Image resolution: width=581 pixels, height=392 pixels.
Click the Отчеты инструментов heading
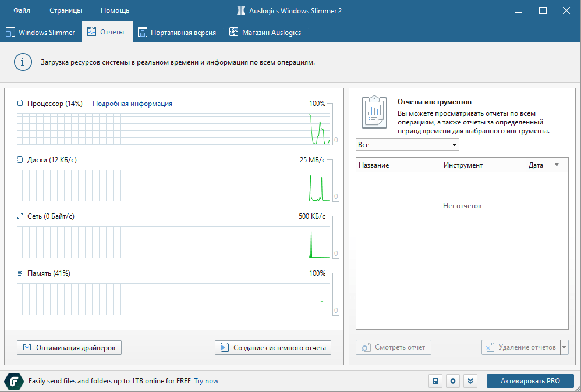tap(434, 102)
